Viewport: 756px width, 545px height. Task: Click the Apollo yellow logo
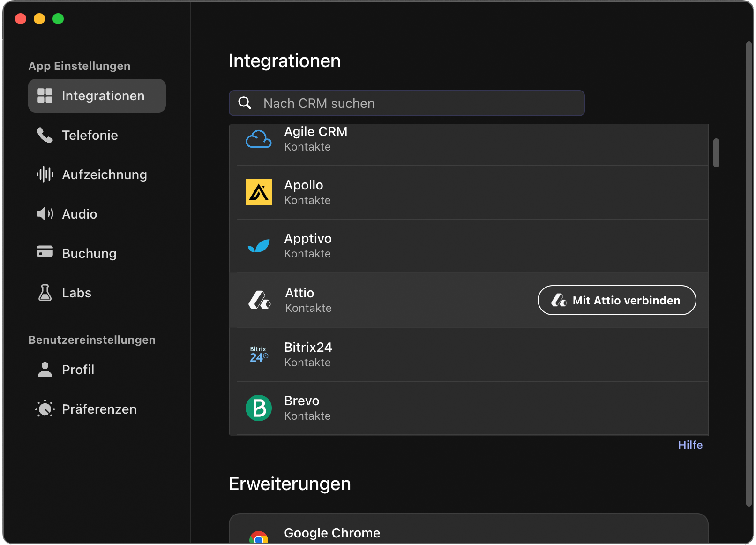coord(259,192)
